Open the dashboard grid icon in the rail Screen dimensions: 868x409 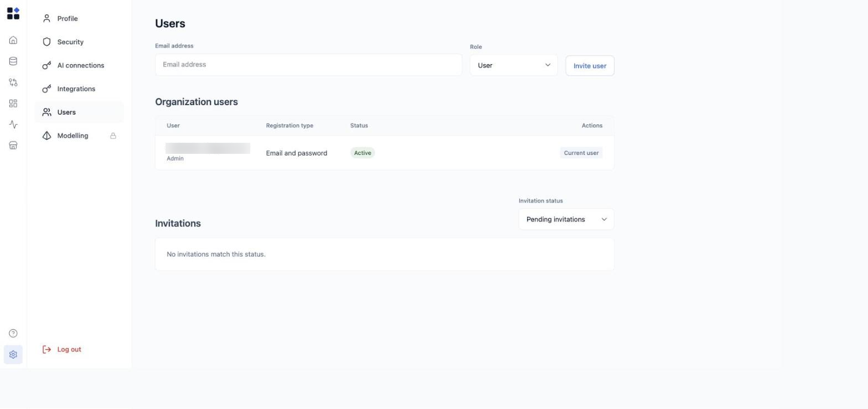click(x=13, y=103)
